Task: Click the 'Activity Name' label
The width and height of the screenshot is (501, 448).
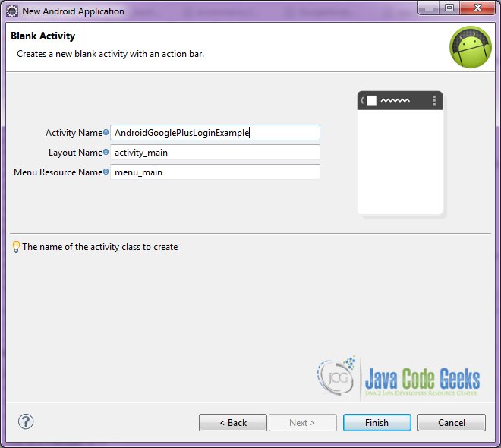Action: [x=74, y=133]
